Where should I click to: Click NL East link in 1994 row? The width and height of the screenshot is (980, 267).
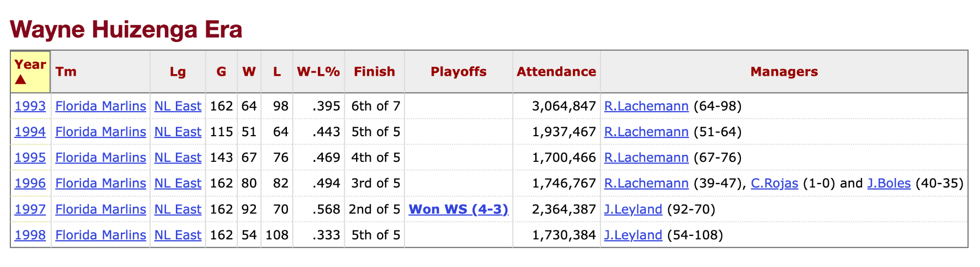177,132
